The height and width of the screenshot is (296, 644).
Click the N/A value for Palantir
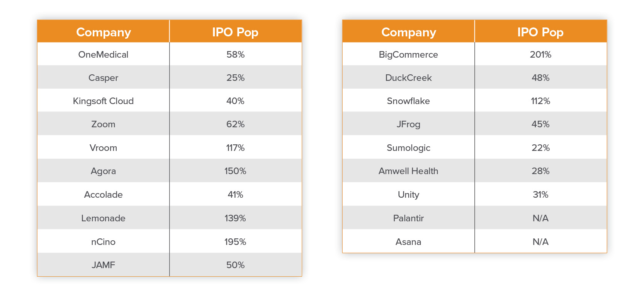540,218
